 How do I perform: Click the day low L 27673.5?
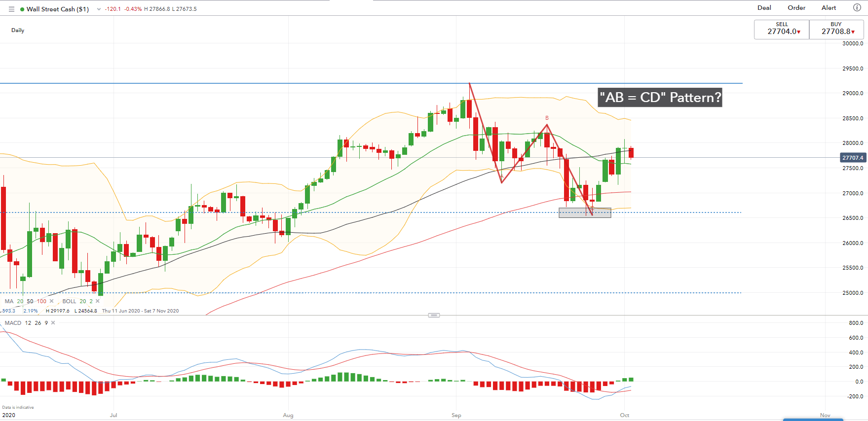click(184, 9)
